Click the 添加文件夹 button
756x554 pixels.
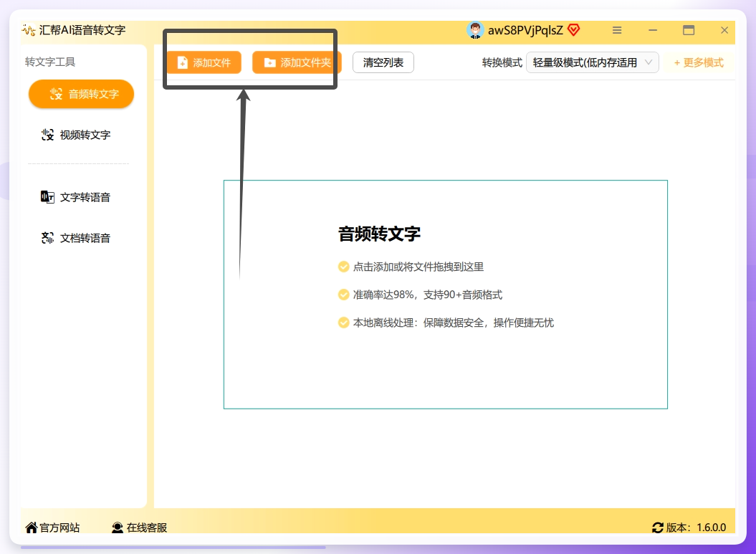(x=297, y=62)
